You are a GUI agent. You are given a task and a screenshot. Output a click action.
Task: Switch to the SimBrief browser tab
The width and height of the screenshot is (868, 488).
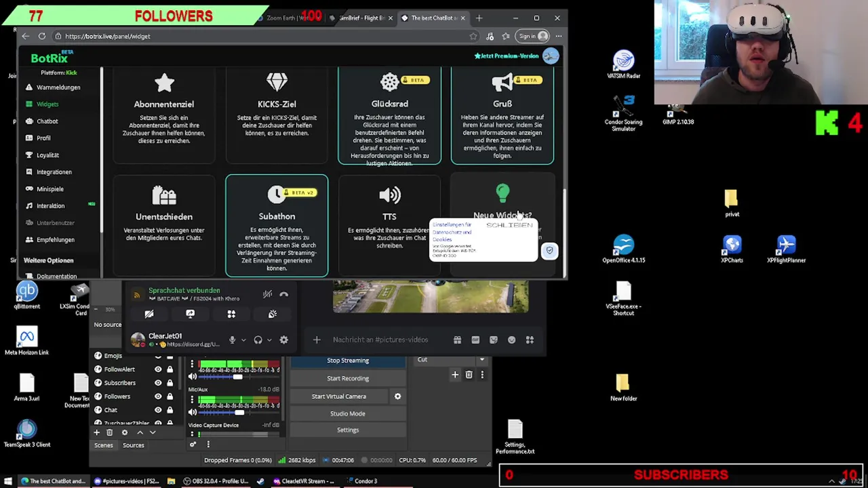point(361,18)
